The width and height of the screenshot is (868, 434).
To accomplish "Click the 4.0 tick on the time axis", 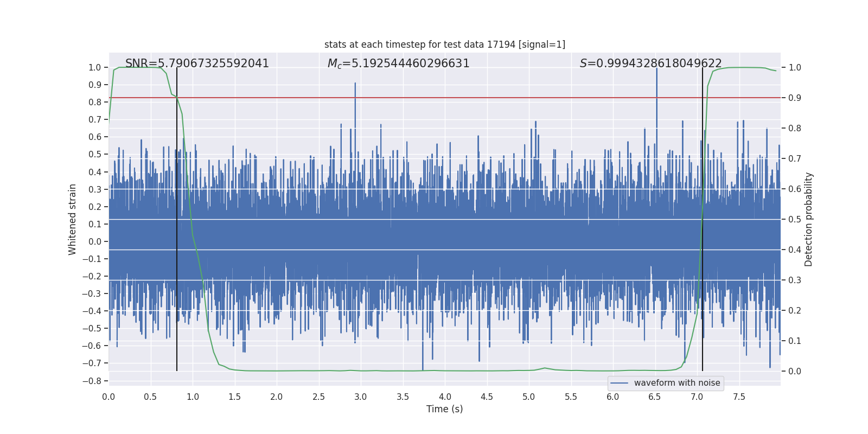I will point(445,397).
